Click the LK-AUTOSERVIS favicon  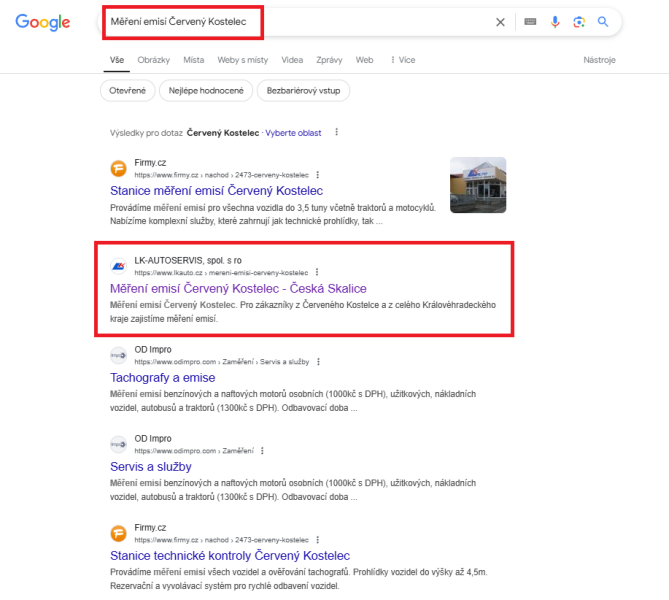119,266
